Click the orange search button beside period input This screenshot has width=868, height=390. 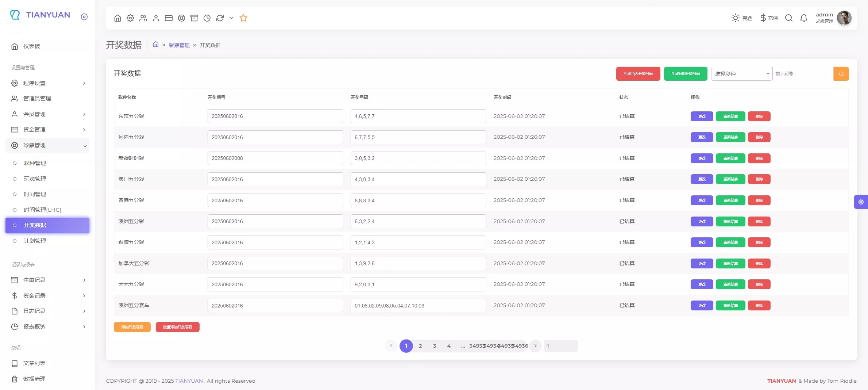(x=841, y=74)
